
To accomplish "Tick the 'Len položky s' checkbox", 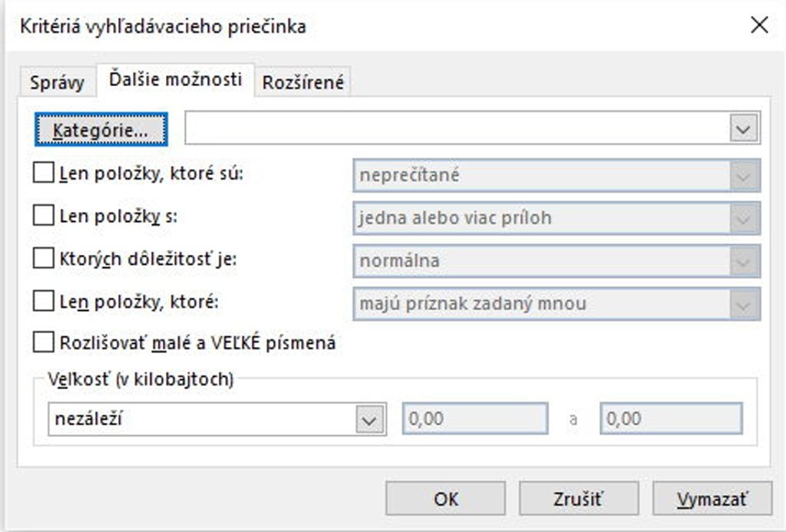I will point(43,216).
